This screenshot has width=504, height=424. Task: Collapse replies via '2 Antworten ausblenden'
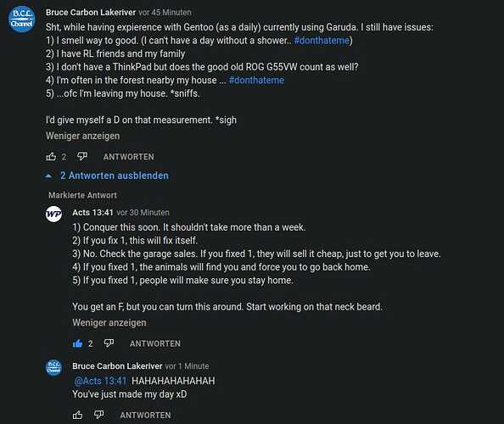(x=115, y=176)
